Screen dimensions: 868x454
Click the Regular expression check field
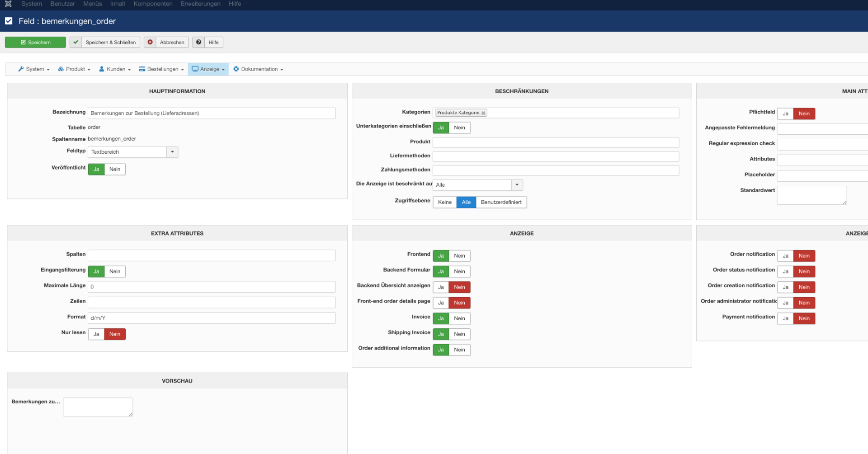point(822,145)
